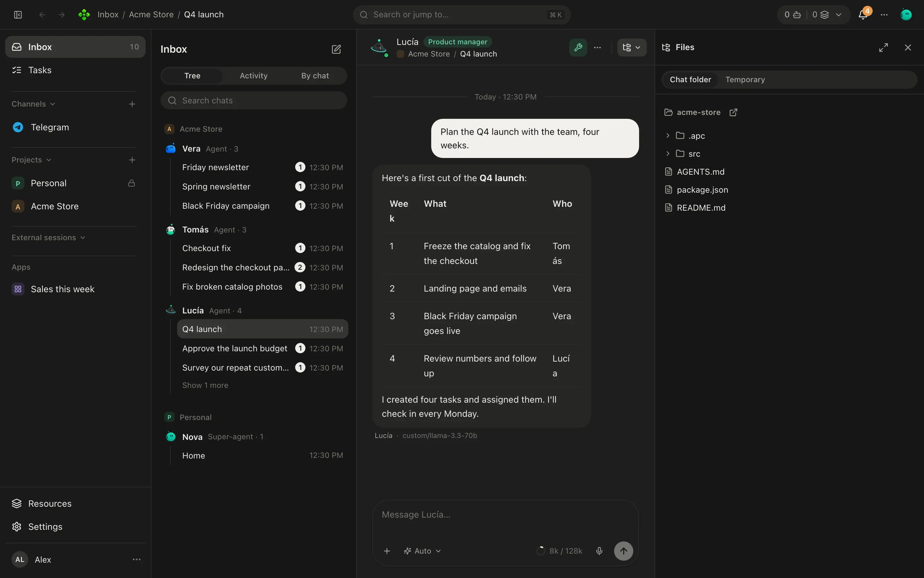Focus the Search or jump to field
This screenshot has width=924, height=578.
[x=462, y=14]
